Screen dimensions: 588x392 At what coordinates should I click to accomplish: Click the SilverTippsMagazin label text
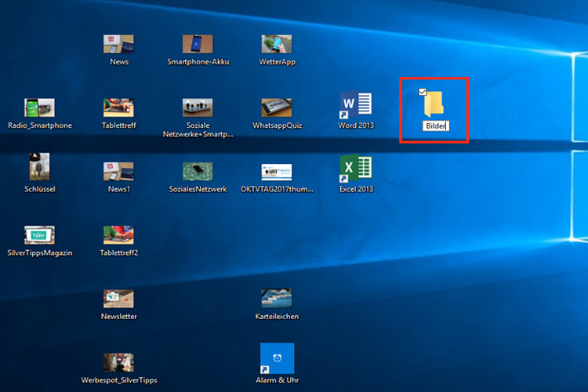pos(40,252)
